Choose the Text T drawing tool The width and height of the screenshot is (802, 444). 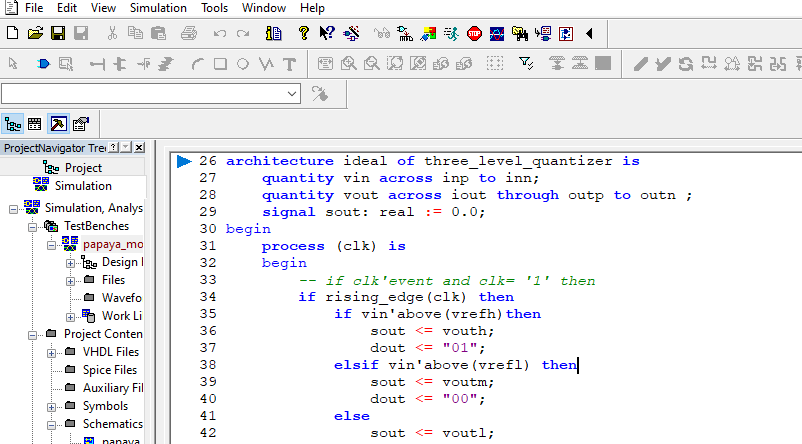pyautogui.click(x=289, y=64)
